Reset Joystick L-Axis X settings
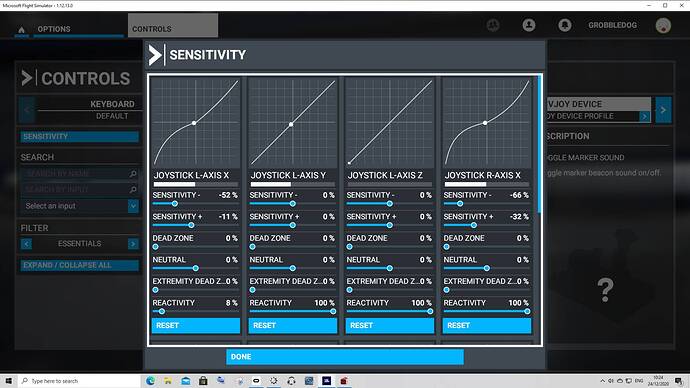 (196, 326)
